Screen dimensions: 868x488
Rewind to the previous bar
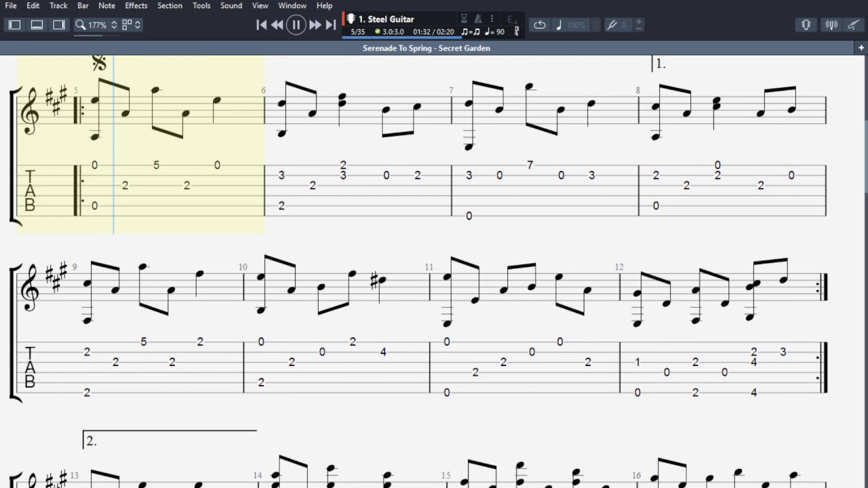pos(277,25)
